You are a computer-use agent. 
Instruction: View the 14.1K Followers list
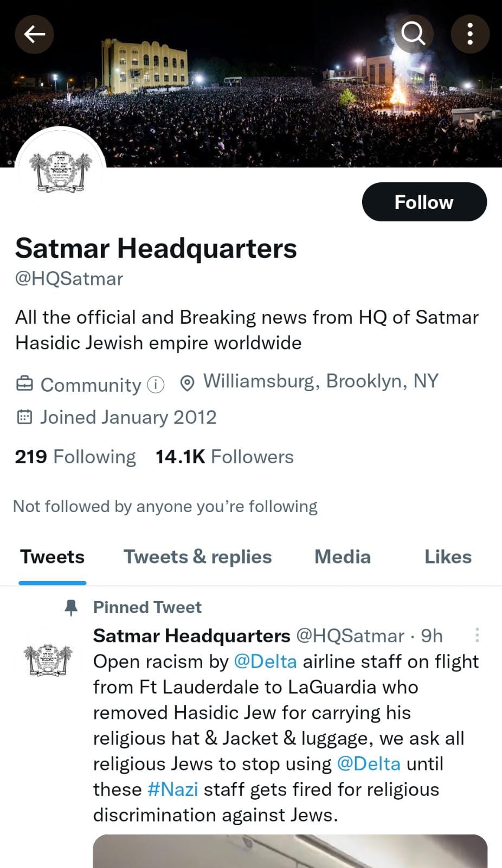click(x=224, y=457)
